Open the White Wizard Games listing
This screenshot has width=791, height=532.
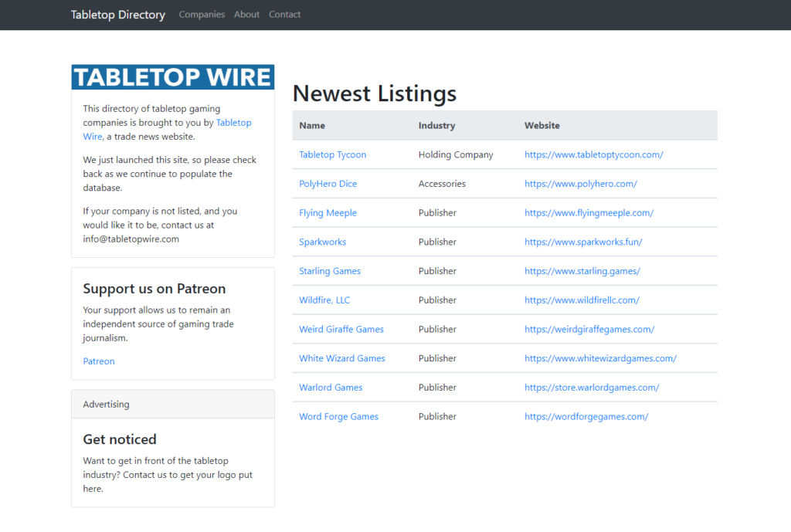(x=342, y=358)
